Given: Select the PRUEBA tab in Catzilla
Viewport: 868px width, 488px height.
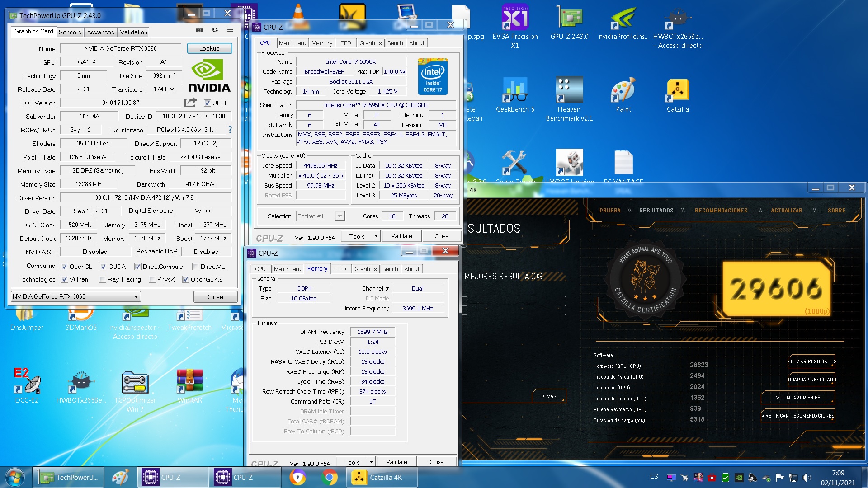Looking at the screenshot, I should [x=610, y=211].
